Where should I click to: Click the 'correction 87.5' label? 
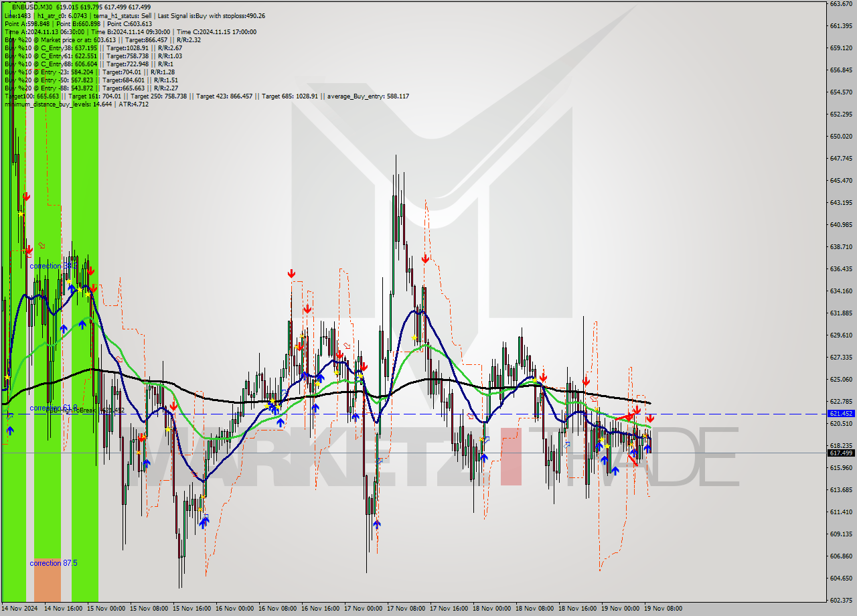[x=54, y=563]
